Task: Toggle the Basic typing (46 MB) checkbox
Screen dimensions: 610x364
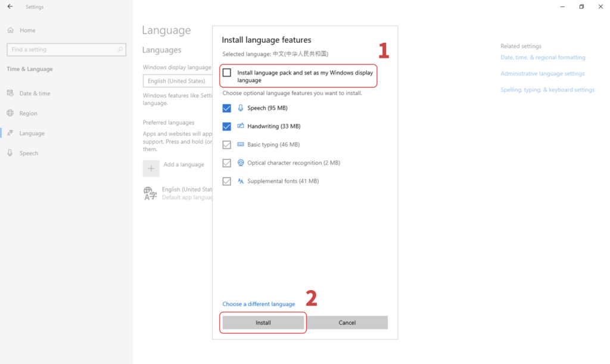Action: [227, 145]
